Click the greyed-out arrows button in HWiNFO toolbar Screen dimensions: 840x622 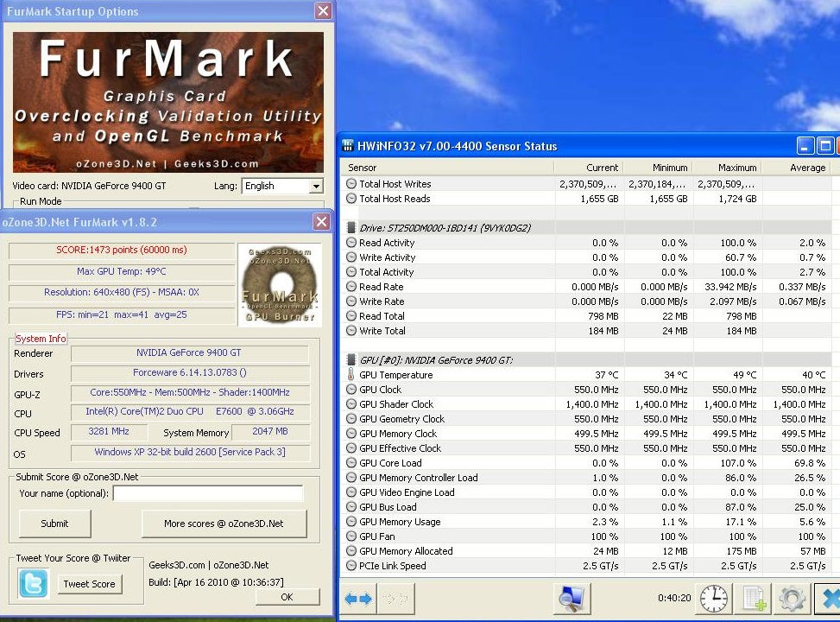(395, 599)
